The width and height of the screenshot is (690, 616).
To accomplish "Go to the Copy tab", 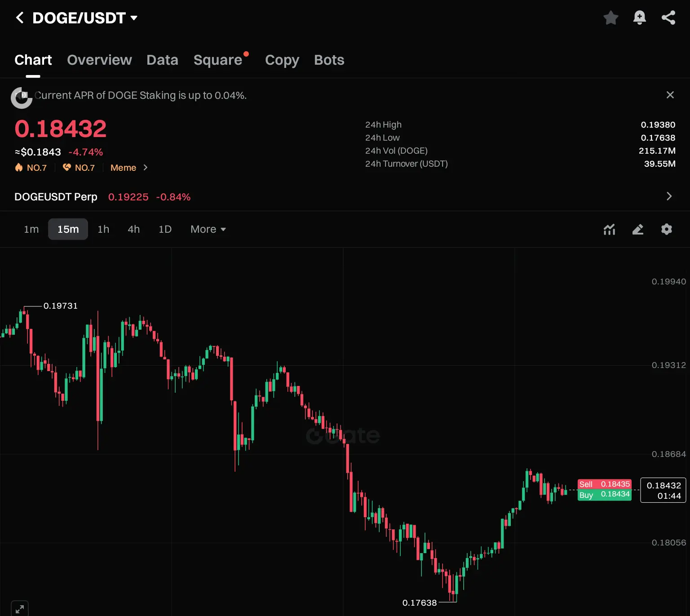I will click(x=282, y=60).
